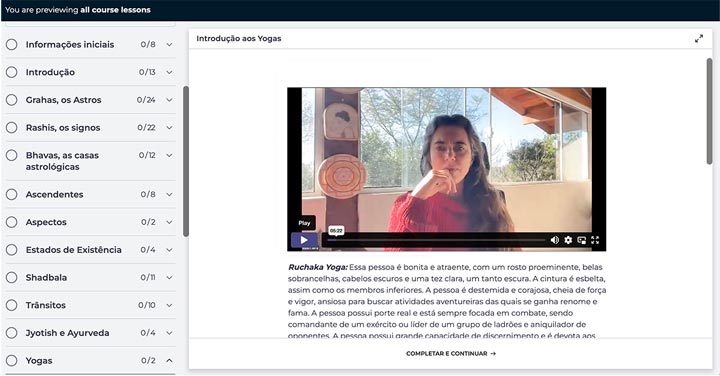720x376 pixels.
Task: Click the course sidebar scrollbar
Action: pos(186,161)
